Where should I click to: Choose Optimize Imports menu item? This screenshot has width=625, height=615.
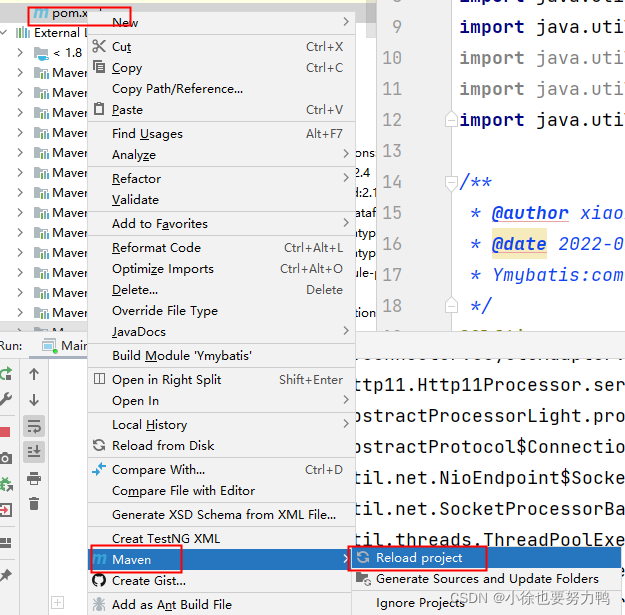pyautogui.click(x=221, y=269)
